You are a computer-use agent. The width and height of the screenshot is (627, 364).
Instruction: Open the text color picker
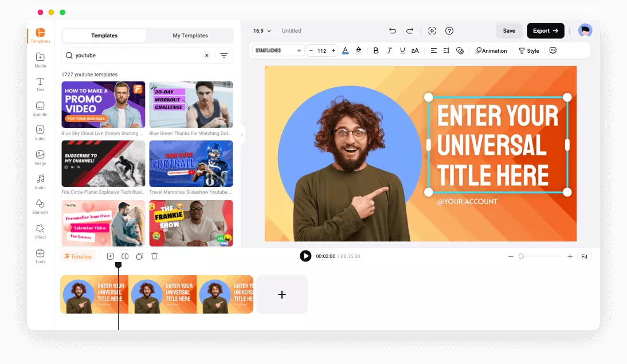346,50
